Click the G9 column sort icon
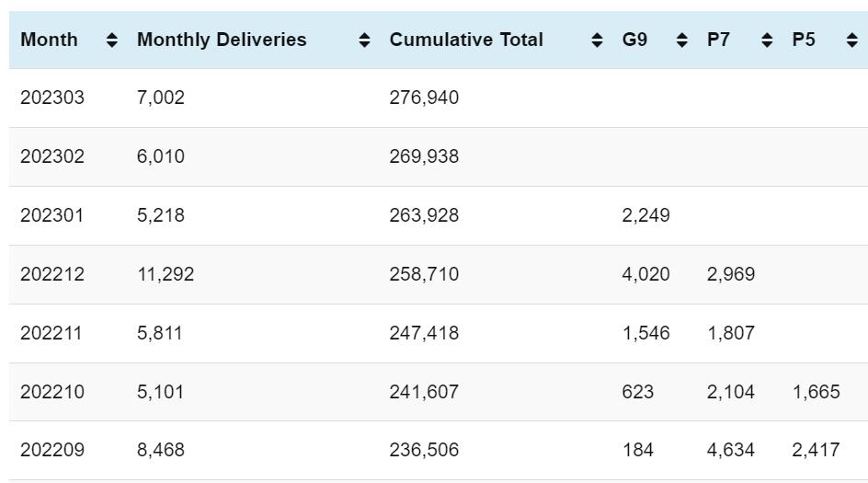This screenshot has height=483, width=868. (x=682, y=40)
